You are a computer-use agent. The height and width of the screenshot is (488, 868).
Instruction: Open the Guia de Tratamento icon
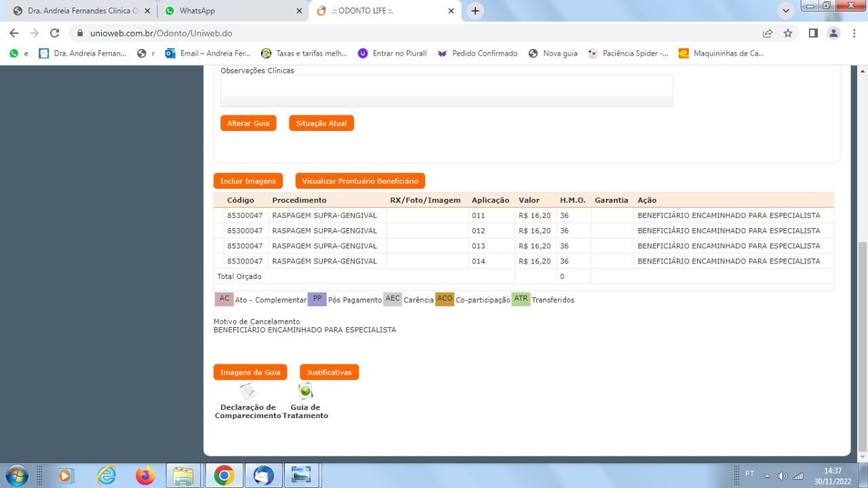[x=305, y=392]
